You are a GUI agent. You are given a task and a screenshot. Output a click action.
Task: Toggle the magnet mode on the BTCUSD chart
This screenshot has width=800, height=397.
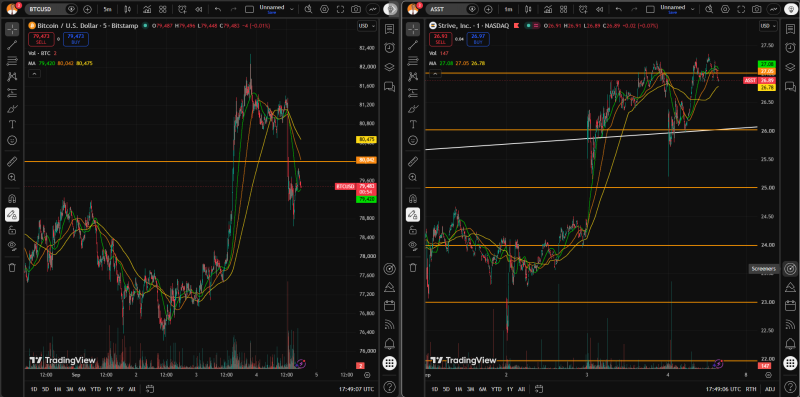pyautogui.click(x=12, y=198)
